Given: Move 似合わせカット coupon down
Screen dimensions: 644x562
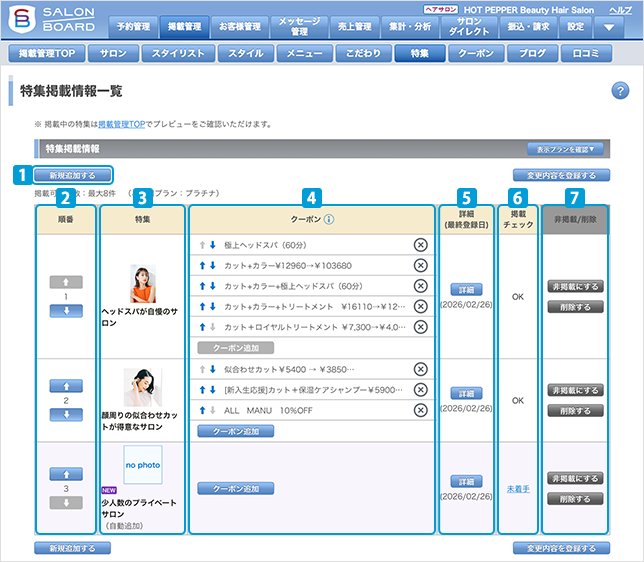Looking at the screenshot, I should coord(213,369).
